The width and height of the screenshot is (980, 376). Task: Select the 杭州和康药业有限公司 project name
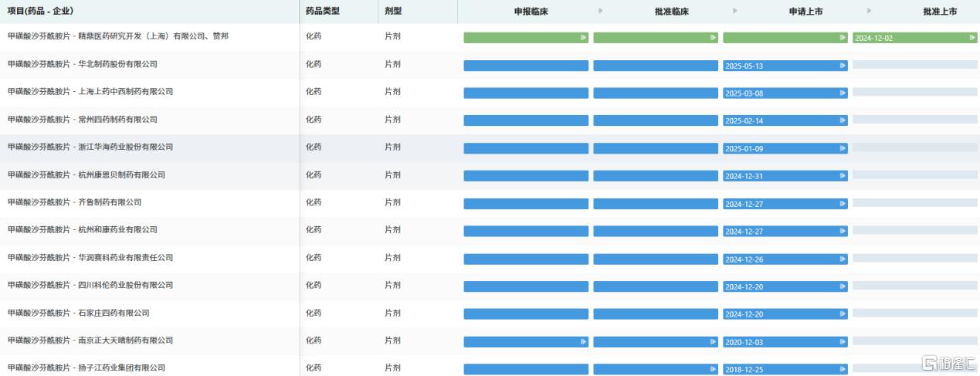[x=82, y=230]
